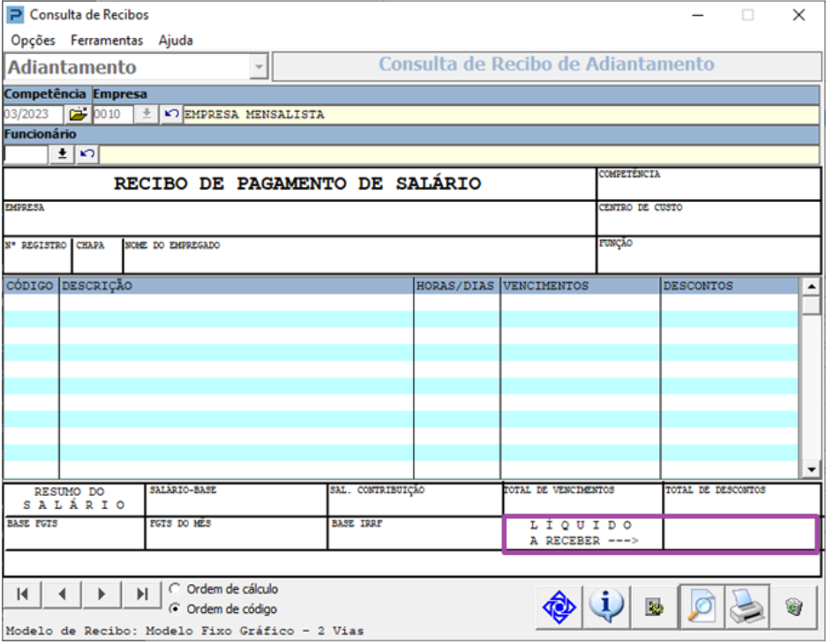Click the blue diamond icon in bottom toolbar
The image size is (826, 644).
(x=559, y=607)
